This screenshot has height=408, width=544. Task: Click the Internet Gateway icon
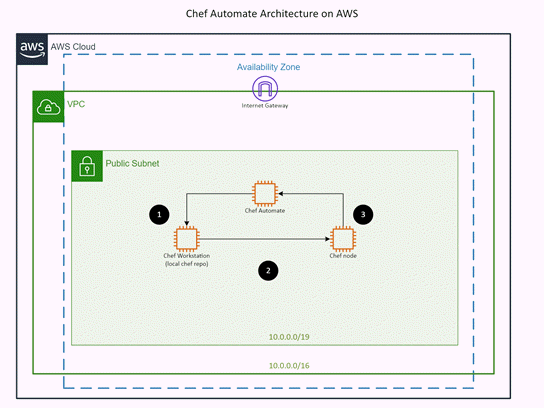coord(265,89)
